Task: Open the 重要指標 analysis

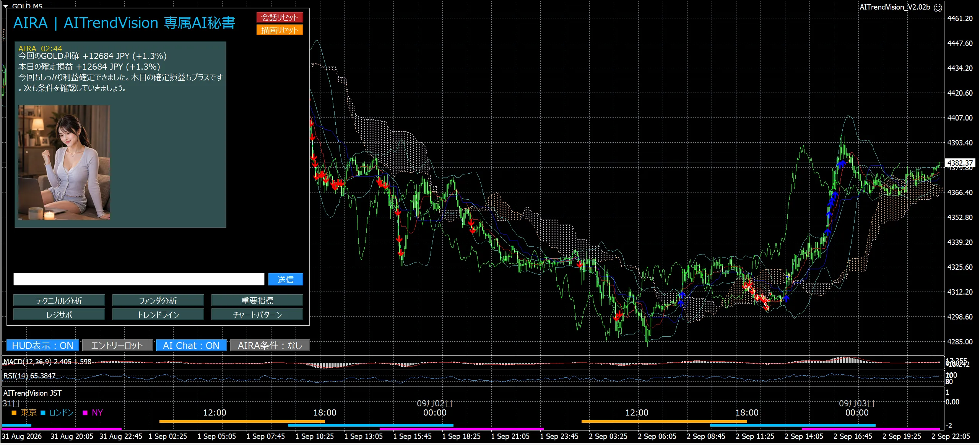Action: [257, 300]
